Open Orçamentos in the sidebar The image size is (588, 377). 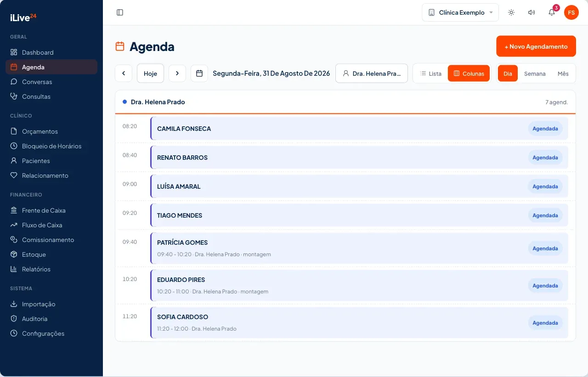(51, 131)
